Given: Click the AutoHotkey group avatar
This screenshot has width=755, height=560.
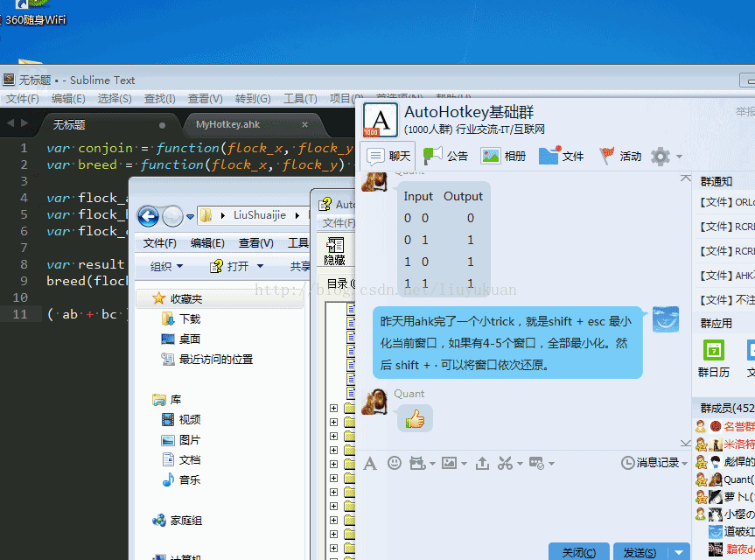Looking at the screenshot, I should (x=381, y=119).
